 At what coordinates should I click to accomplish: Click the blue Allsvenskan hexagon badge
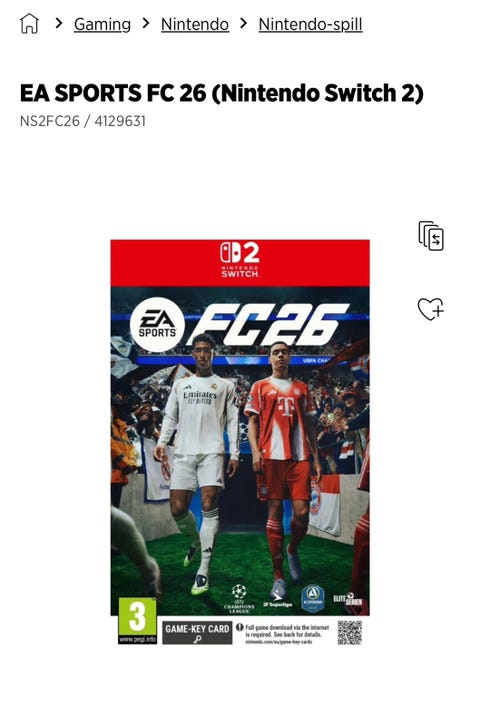click(x=312, y=598)
